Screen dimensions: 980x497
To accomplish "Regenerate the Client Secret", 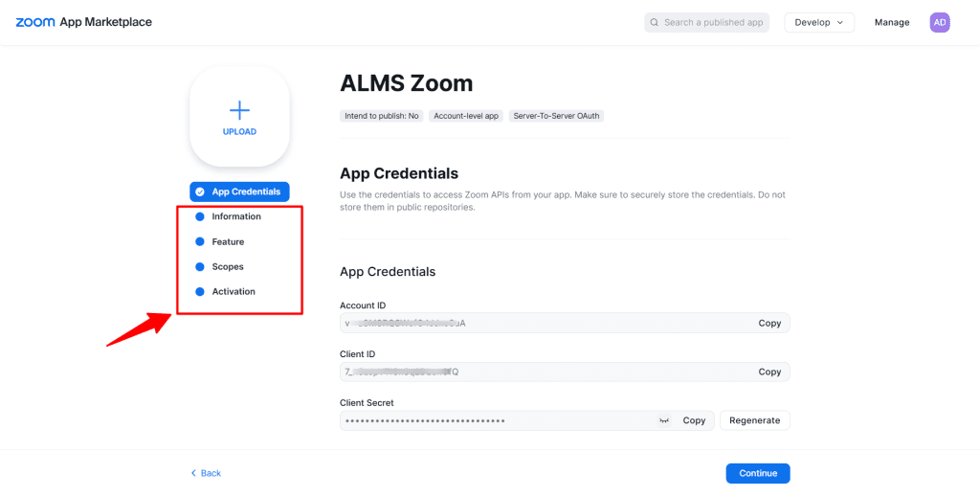I will coord(754,420).
